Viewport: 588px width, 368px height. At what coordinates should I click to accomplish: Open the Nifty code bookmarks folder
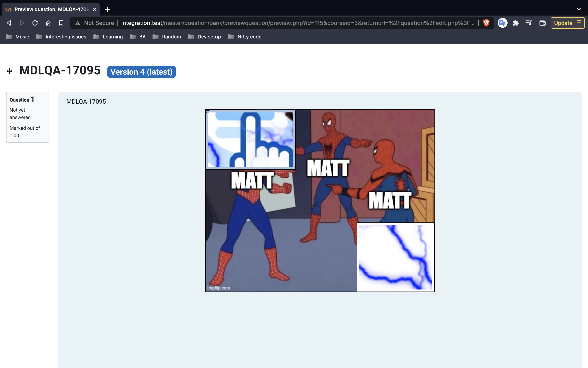point(245,37)
